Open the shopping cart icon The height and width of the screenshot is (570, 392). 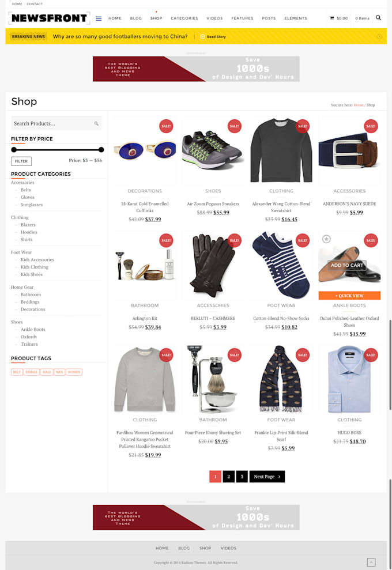(331, 18)
